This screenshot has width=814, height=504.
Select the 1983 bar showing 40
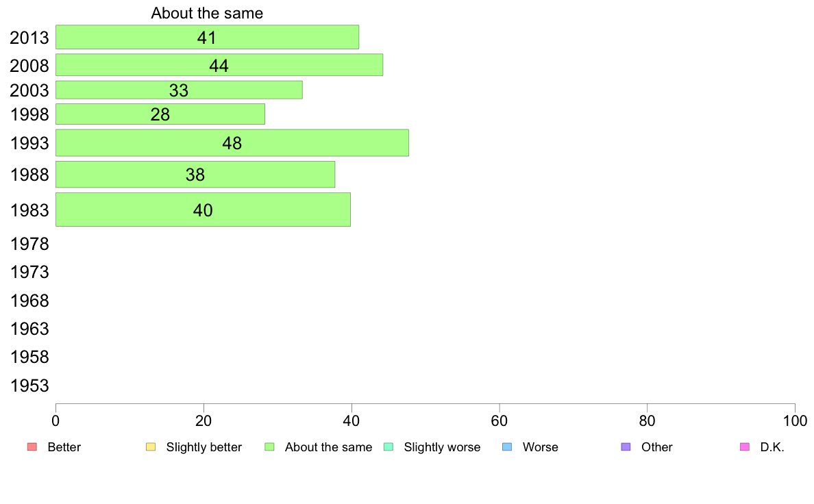click(x=203, y=210)
